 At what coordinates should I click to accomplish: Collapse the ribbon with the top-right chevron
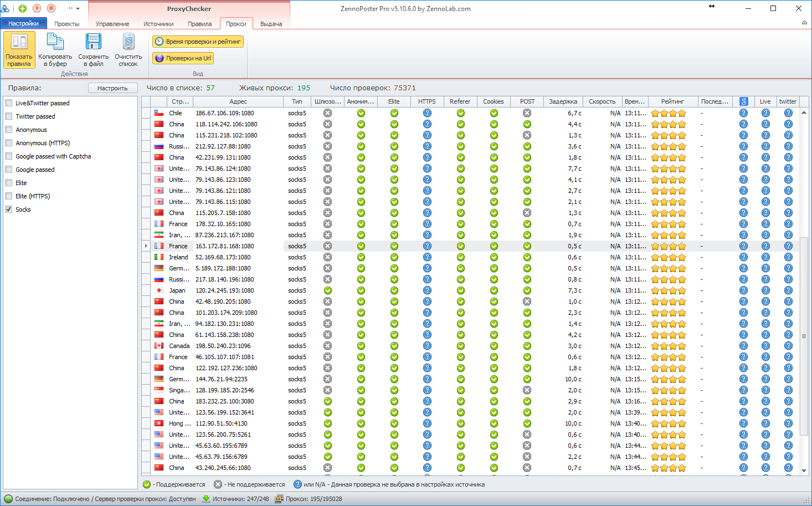click(x=804, y=23)
